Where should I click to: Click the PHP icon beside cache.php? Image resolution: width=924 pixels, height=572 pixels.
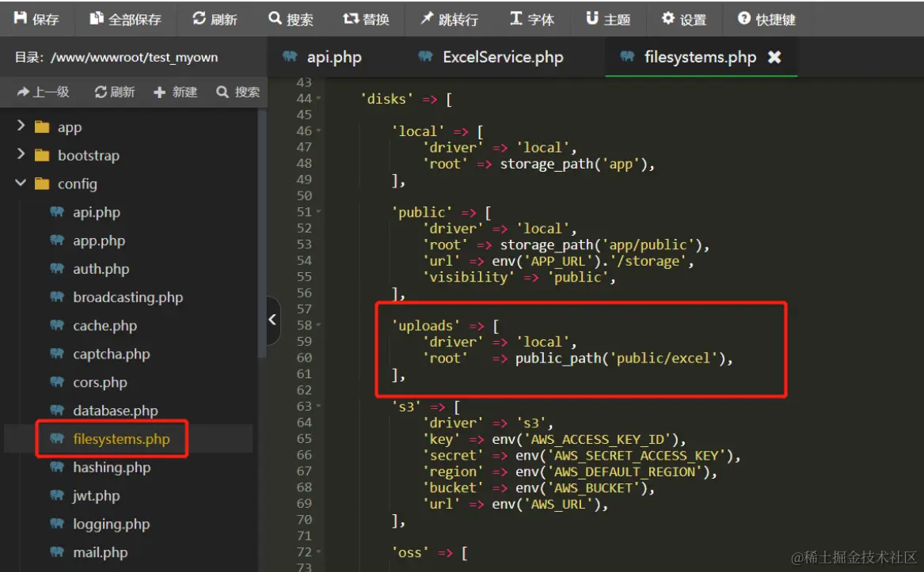(57, 324)
